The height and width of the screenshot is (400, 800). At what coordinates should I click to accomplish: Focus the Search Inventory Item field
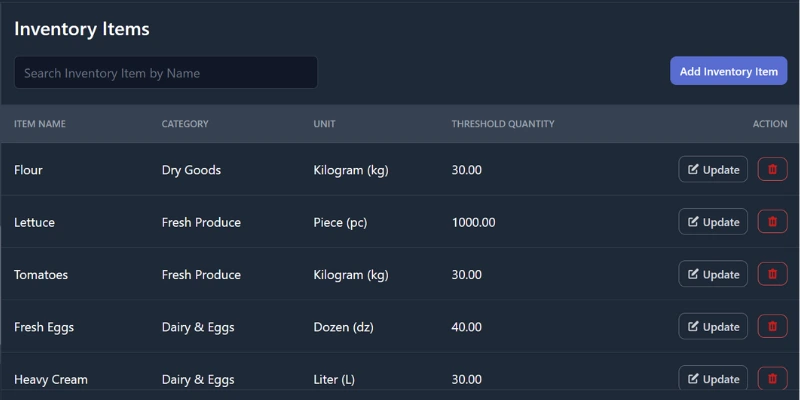166,73
